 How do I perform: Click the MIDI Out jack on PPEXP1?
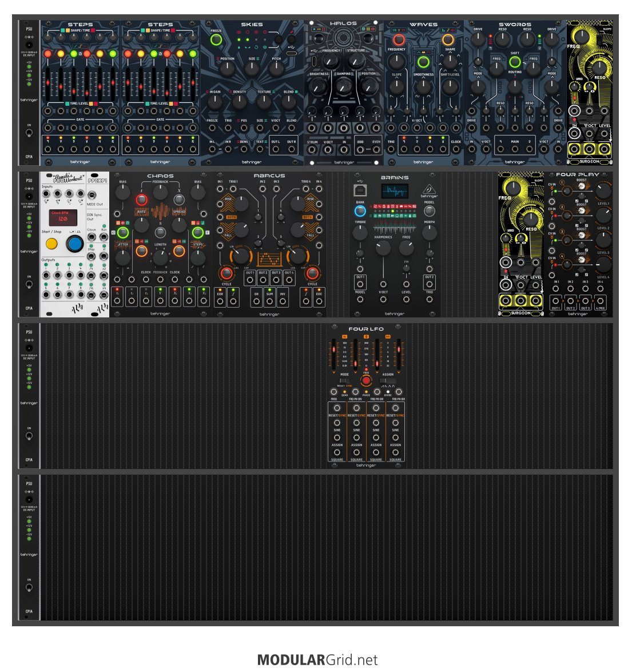(92, 196)
